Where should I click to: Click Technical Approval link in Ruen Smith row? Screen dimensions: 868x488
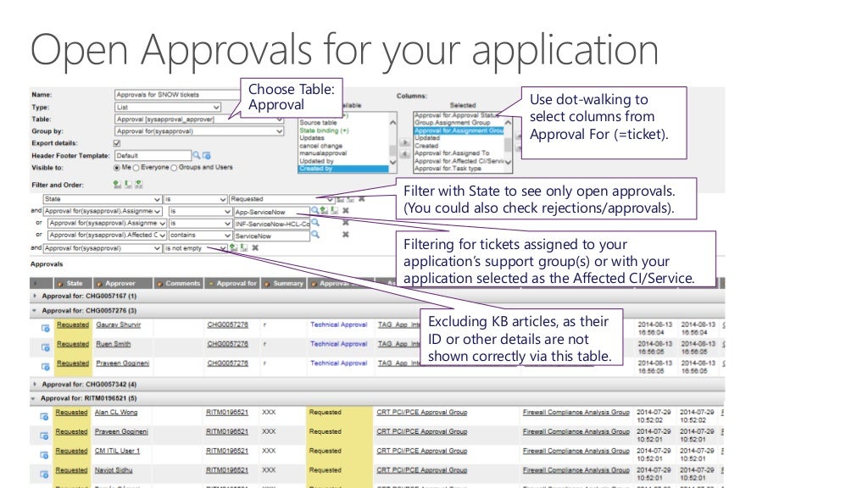click(x=339, y=344)
